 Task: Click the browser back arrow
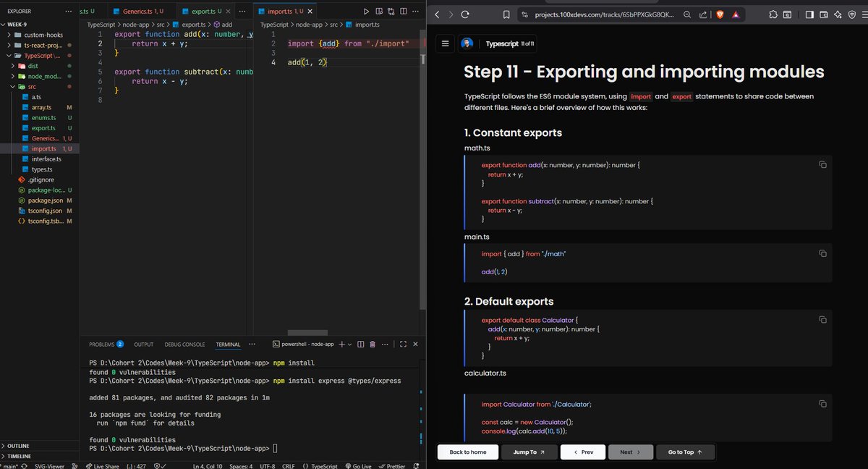click(437, 14)
